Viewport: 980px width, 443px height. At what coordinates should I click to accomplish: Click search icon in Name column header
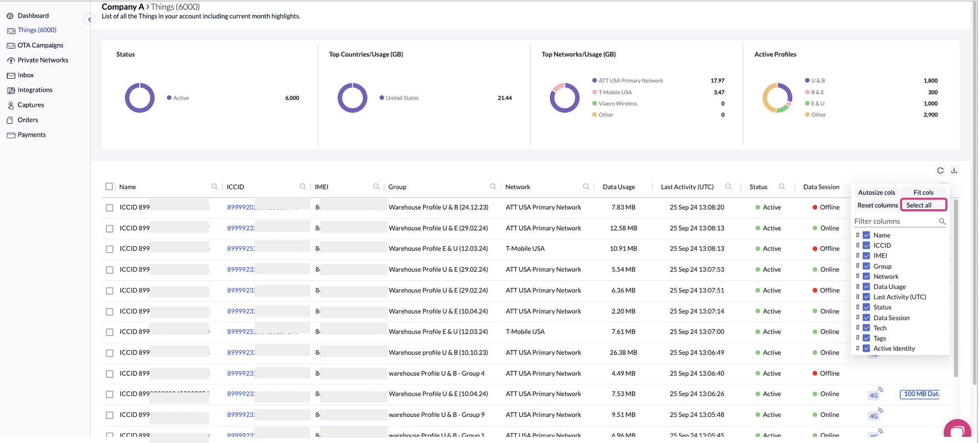tap(215, 187)
